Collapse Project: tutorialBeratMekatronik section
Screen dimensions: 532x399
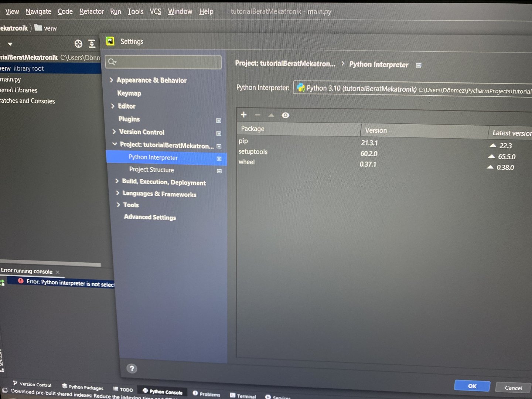coord(115,144)
